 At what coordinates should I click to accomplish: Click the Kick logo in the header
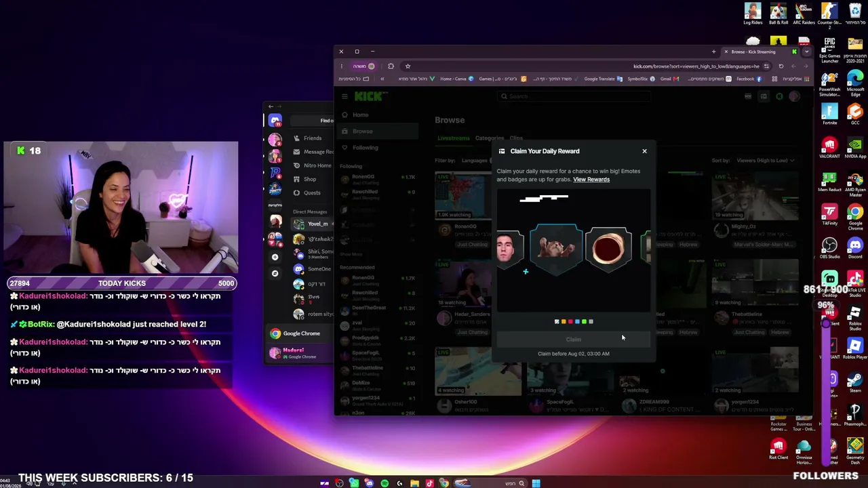point(371,96)
